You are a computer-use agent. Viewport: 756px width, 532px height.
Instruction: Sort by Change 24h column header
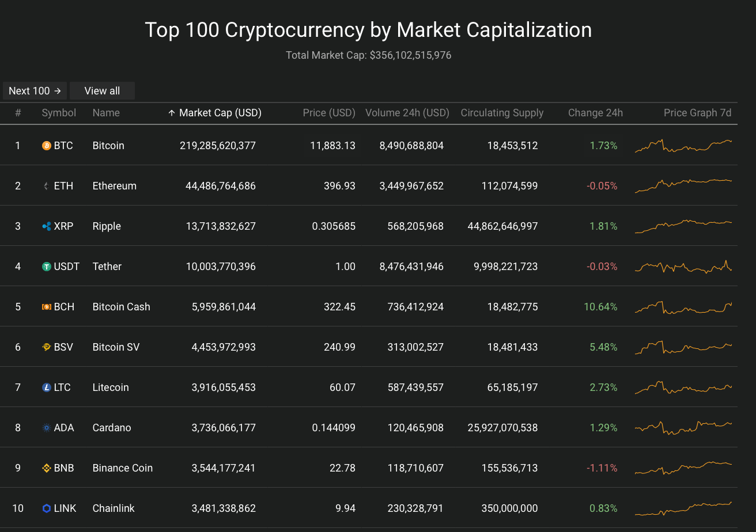click(595, 113)
